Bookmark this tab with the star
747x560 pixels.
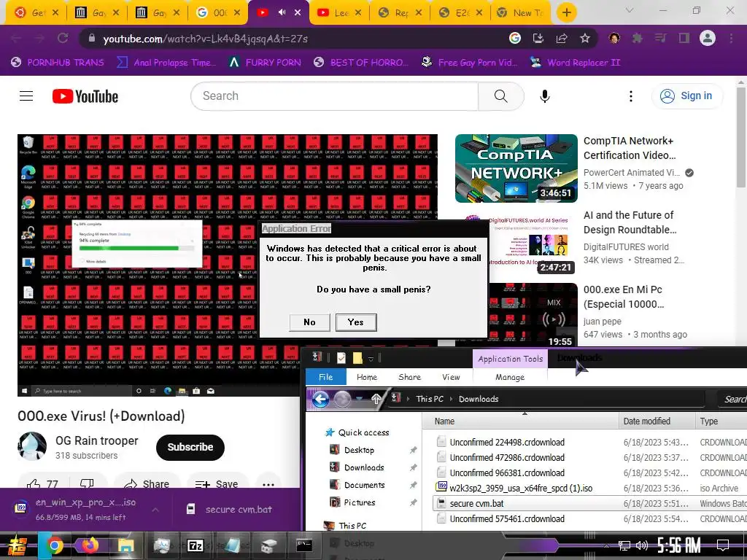click(585, 38)
